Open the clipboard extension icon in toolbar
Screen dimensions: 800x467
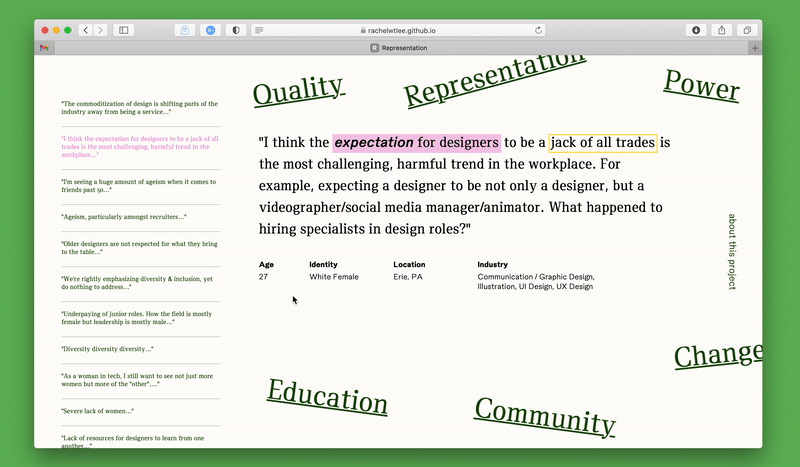pyautogui.click(x=185, y=30)
